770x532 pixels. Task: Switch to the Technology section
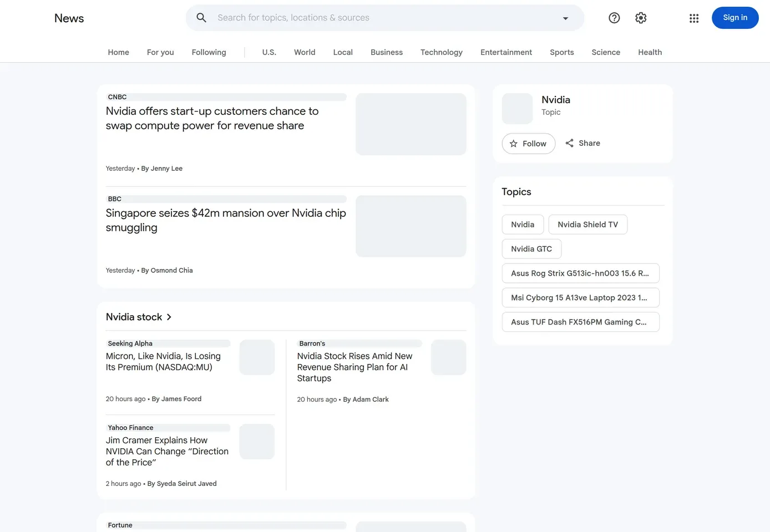coord(442,52)
